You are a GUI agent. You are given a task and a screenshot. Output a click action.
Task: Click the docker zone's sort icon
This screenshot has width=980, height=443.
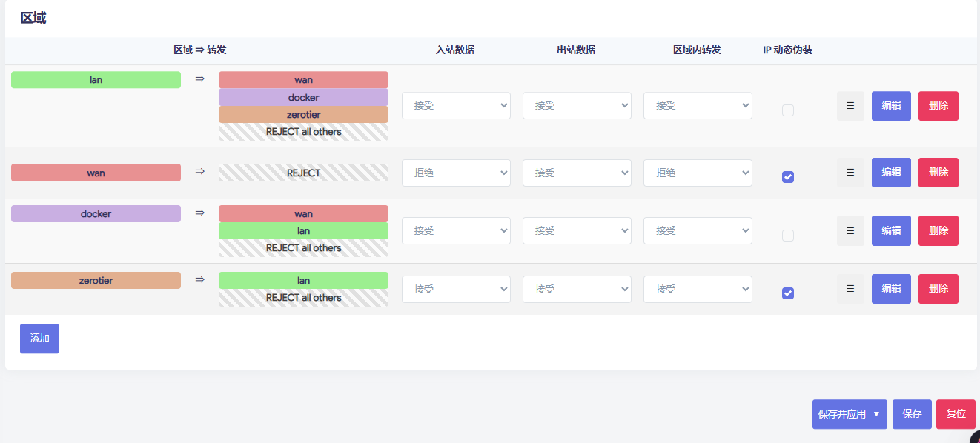click(x=850, y=230)
